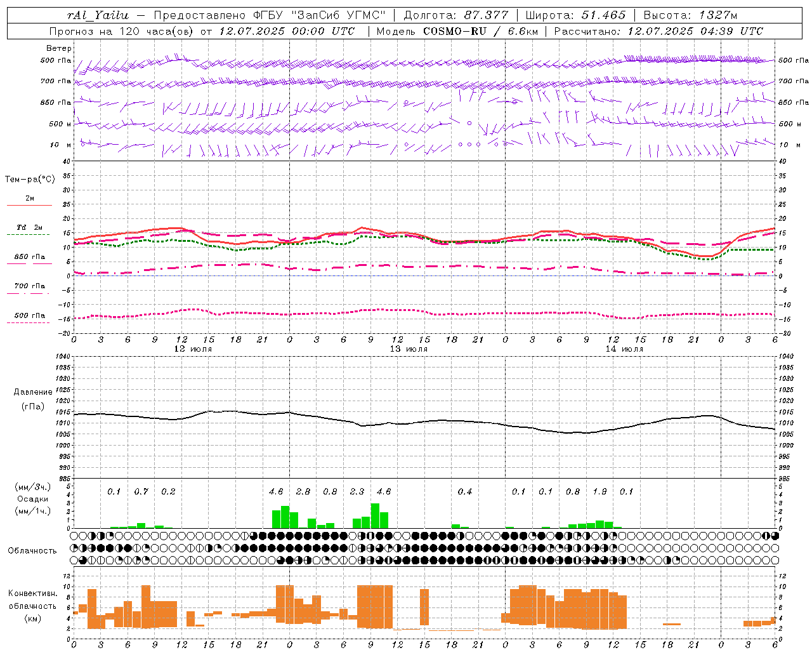Click the 12 июля date label
812x650 pixels.
click(x=193, y=349)
